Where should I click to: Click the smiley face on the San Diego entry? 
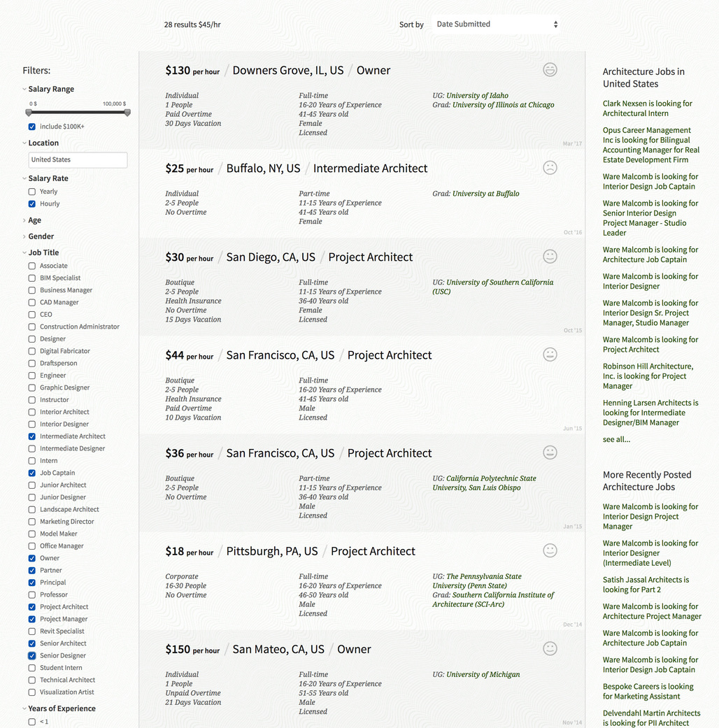(x=550, y=257)
